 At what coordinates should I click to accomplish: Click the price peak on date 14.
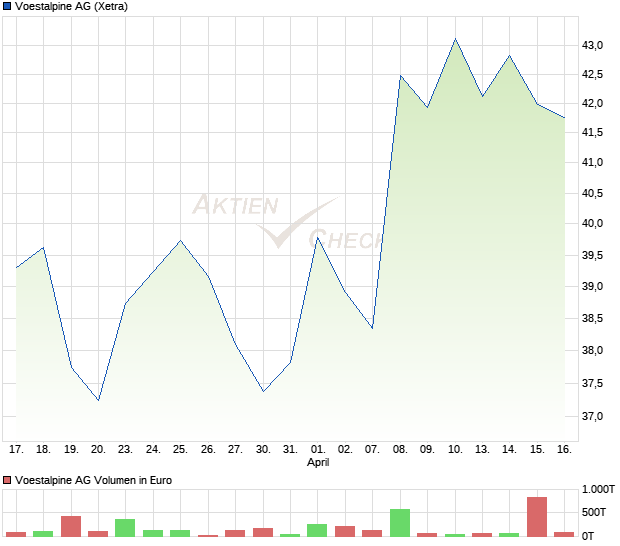pyautogui.click(x=510, y=56)
